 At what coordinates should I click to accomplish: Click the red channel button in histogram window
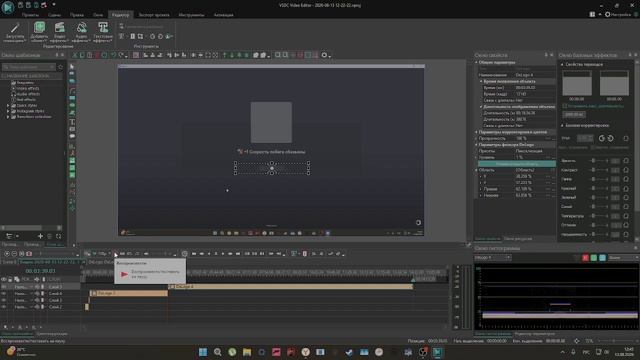585,258
